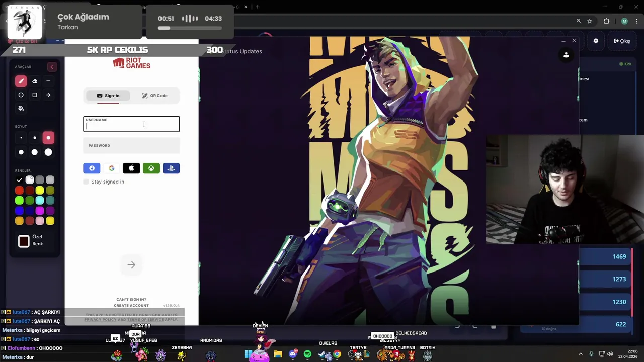Pick the light pink color swatch
The image size is (644, 362).
point(40,221)
